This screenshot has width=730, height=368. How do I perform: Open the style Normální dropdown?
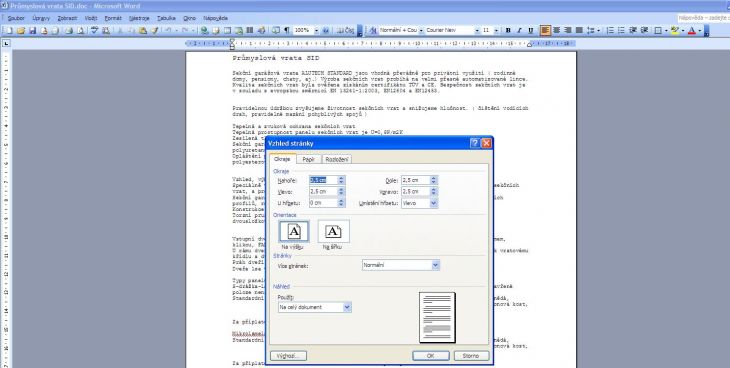421,31
